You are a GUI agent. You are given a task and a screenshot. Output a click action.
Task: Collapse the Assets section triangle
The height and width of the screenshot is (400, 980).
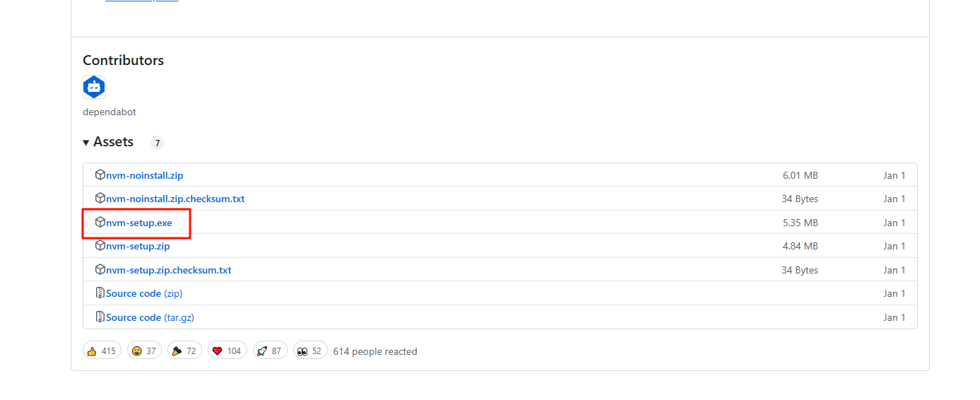pos(86,142)
